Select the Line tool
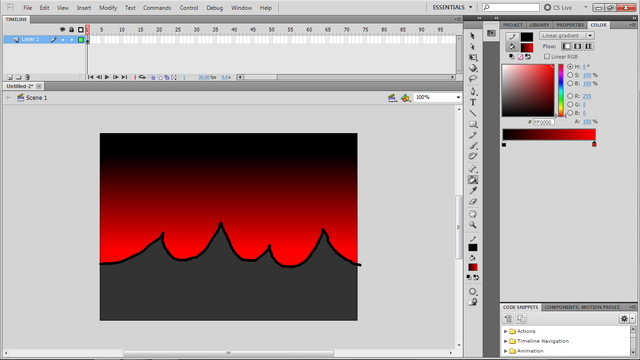The width and height of the screenshot is (640, 360). [x=473, y=113]
